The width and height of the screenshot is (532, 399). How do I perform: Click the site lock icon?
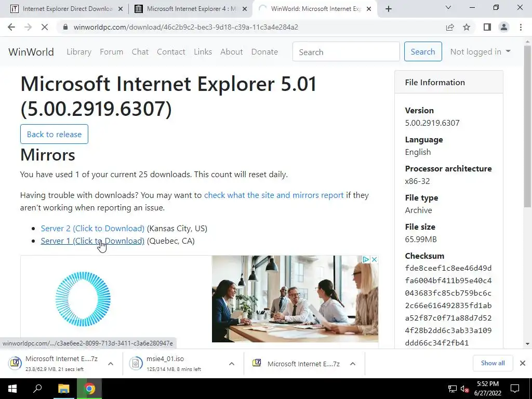pos(65,27)
